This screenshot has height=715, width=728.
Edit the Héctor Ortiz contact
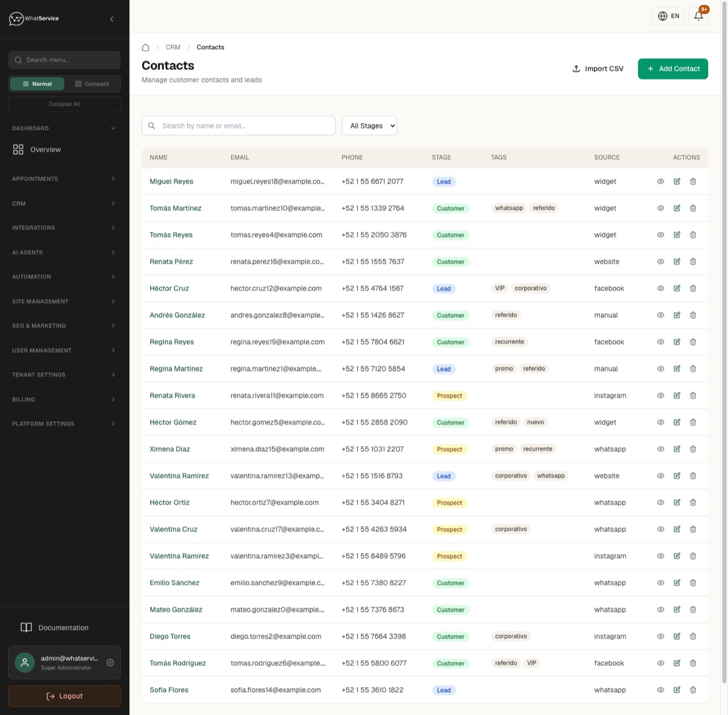[677, 502]
